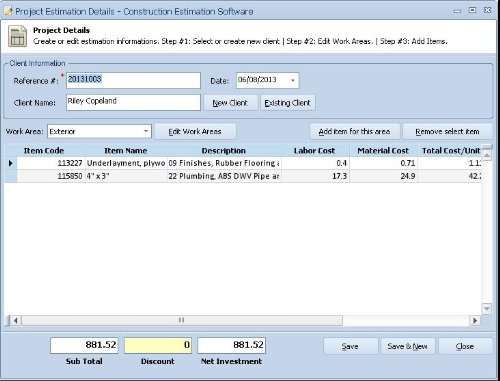Screen dimensions: 500x381
Task: Select the row marker arrow for item 113227
Action: 11,163
